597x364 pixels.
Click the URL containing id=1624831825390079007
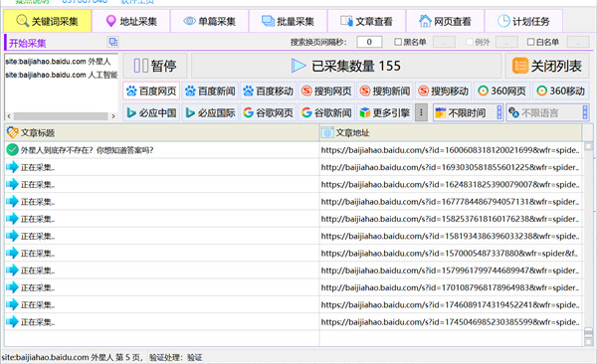pos(450,184)
